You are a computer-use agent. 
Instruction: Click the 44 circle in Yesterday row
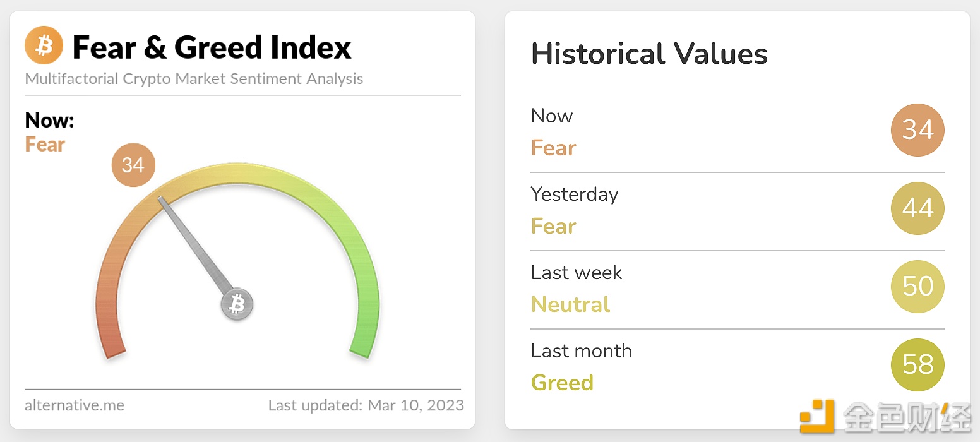pos(917,208)
